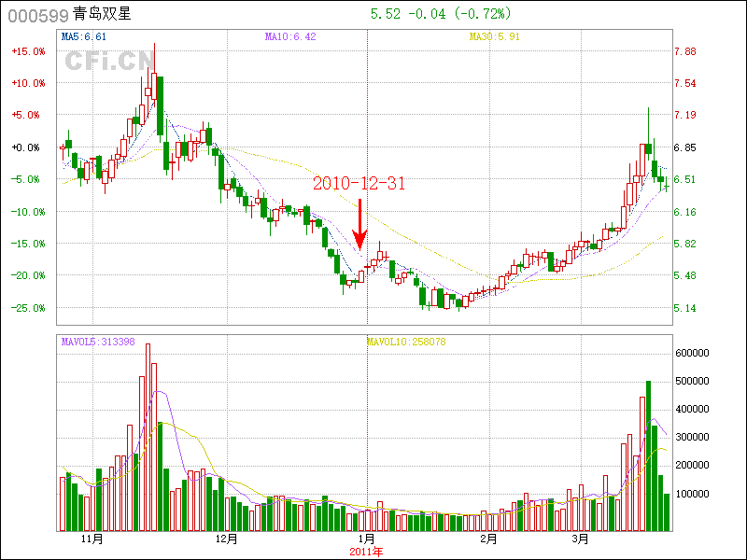Click the -5.0% axis label
Screen dimensions: 747x560
(26, 179)
